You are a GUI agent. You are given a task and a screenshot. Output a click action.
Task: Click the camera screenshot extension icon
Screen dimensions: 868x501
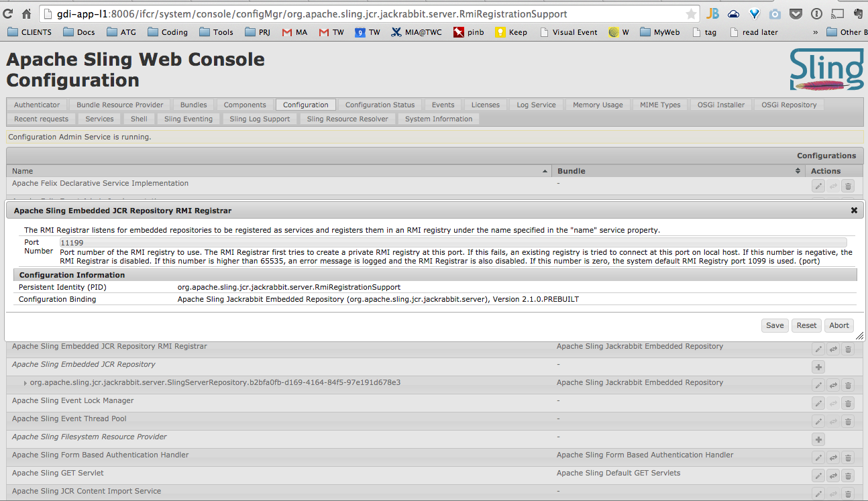pos(775,14)
